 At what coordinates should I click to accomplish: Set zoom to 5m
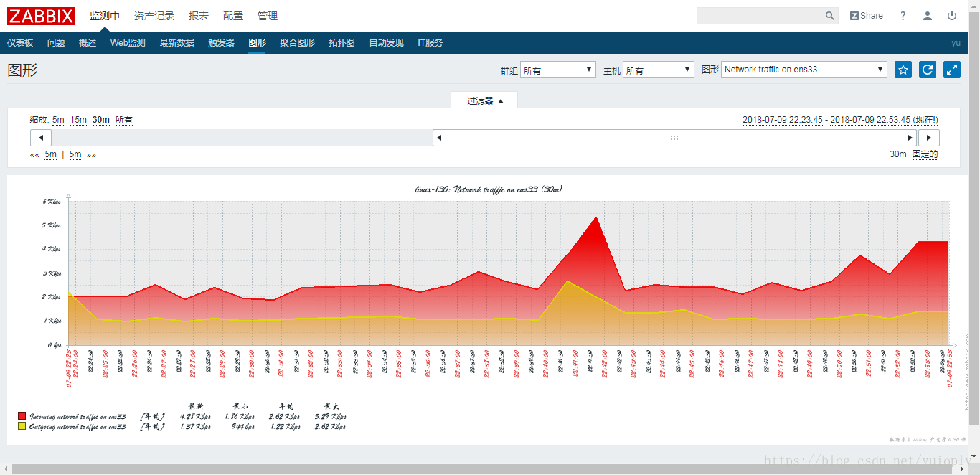[x=58, y=120]
